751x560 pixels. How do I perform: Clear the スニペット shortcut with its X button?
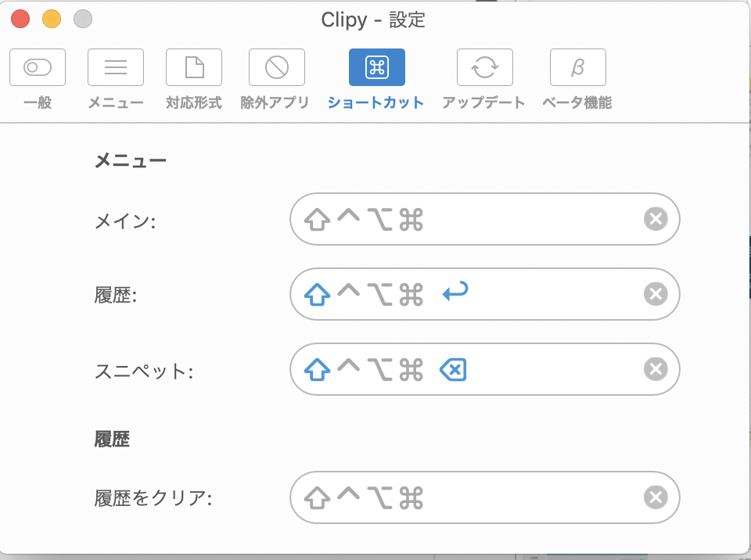point(656,369)
